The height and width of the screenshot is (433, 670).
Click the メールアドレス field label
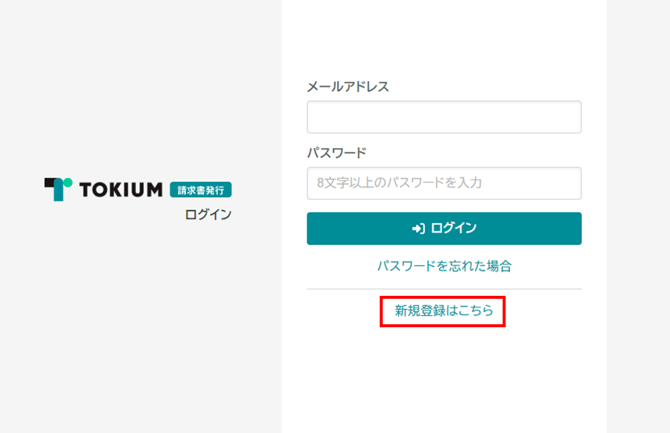(348, 86)
